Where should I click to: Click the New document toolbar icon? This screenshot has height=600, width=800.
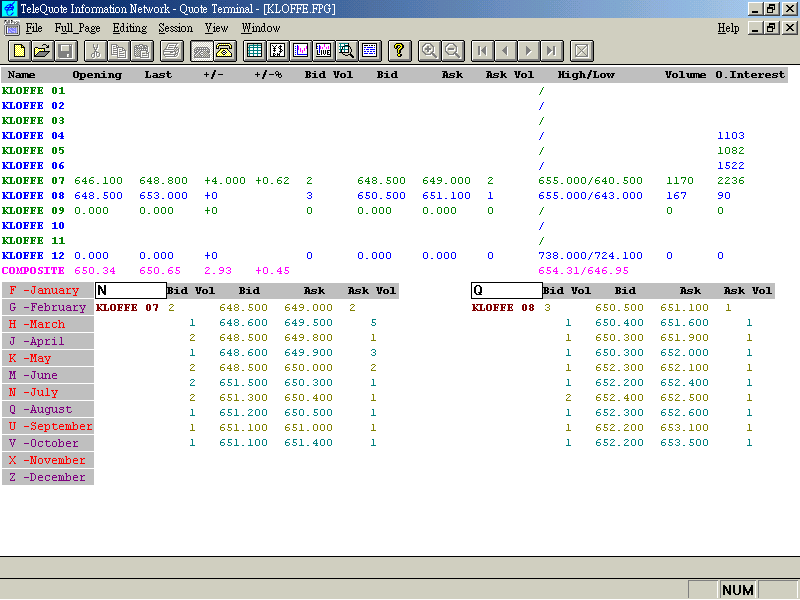pos(19,51)
